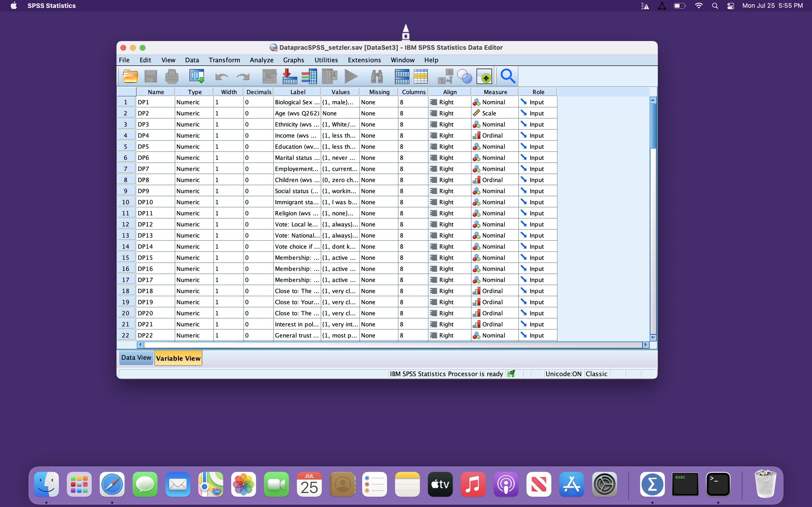Open Role dropdown cell for DP1
Viewport: 812px width, 507px height.
(x=538, y=102)
